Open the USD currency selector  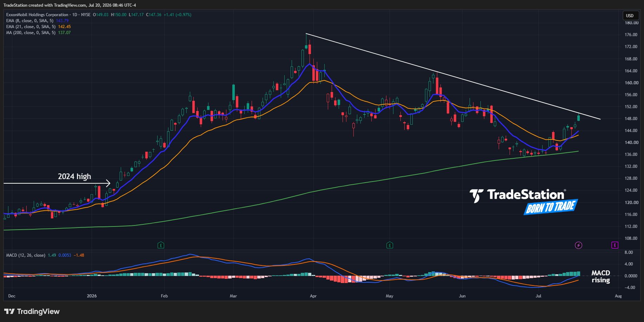630,15
